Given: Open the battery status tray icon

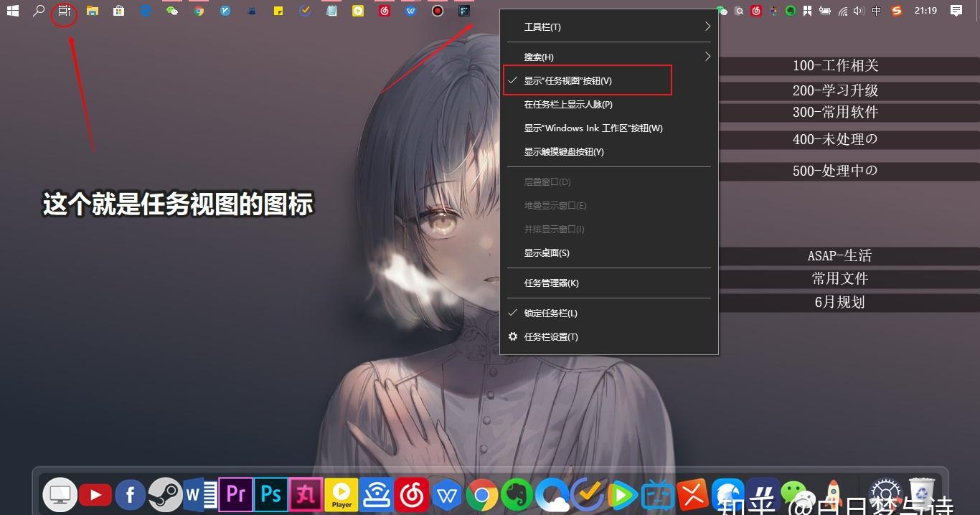Looking at the screenshot, I should (825, 11).
